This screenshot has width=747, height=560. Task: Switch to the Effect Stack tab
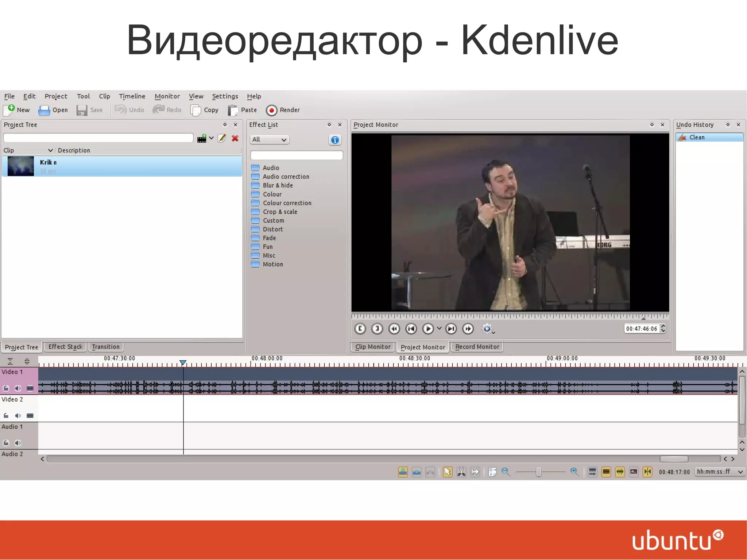pyautogui.click(x=65, y=347)
